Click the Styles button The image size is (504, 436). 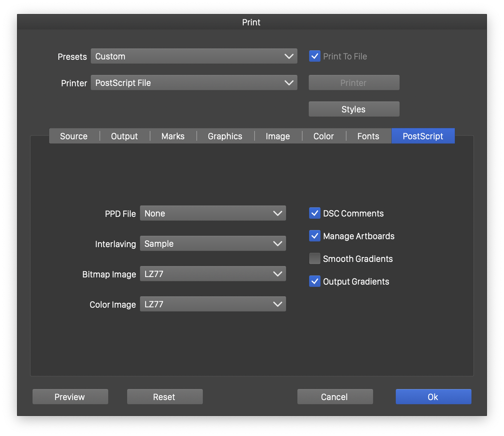pos(354,109)
